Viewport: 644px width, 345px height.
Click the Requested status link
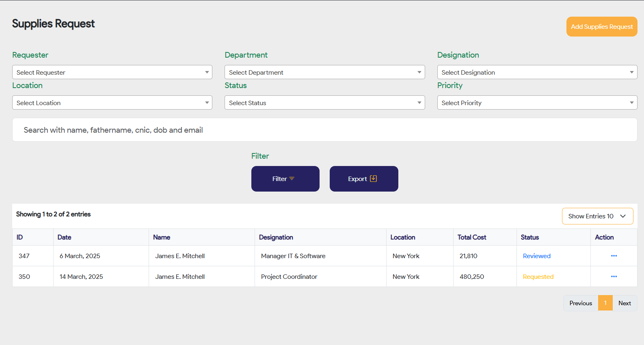(x=538, y=276)
